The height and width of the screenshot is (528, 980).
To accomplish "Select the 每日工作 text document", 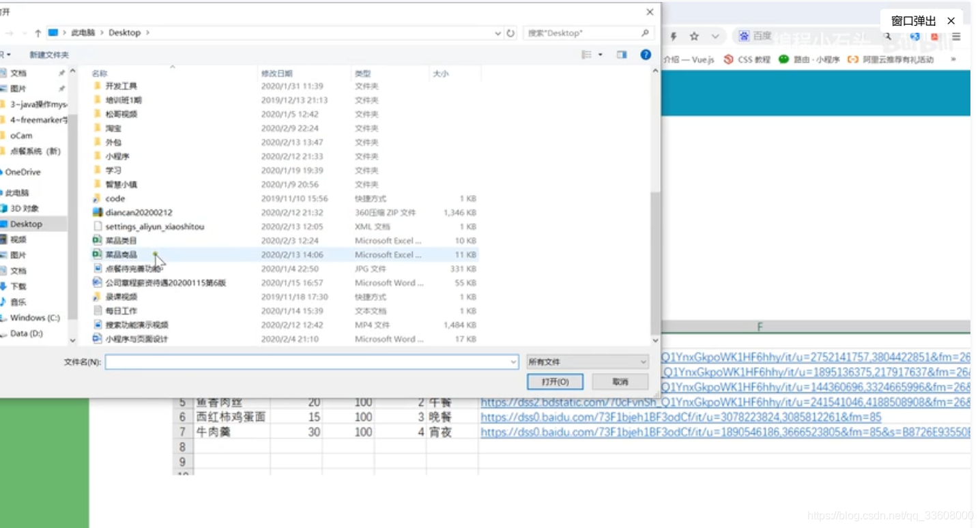I will tap(285, 311).
